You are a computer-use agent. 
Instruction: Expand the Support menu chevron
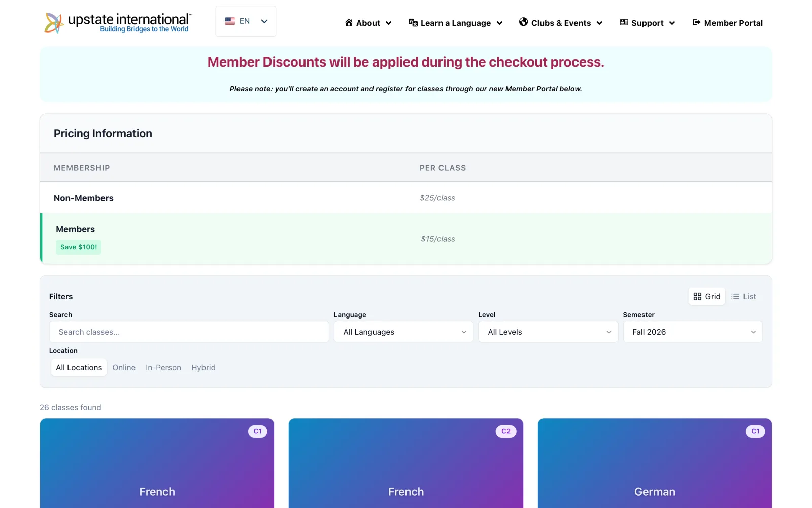point(672,23)
